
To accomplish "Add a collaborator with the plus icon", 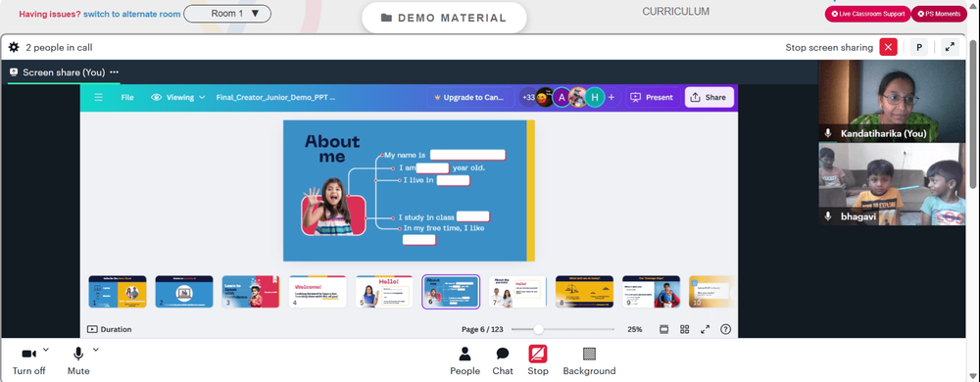I will [x=612, y=97].
